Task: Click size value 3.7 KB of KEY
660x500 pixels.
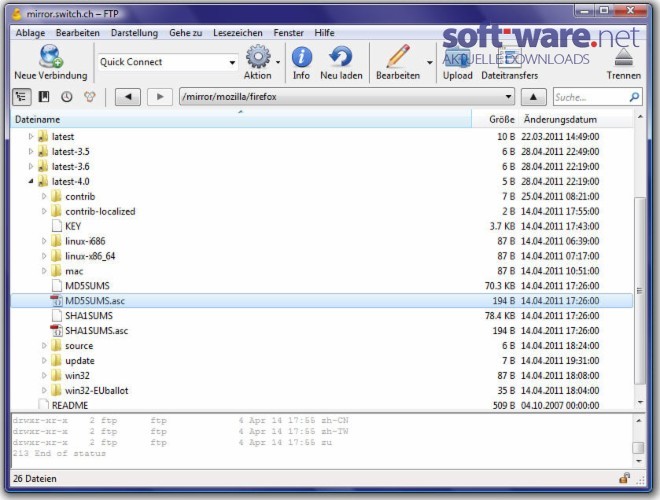Action: [x=502, y=226]
